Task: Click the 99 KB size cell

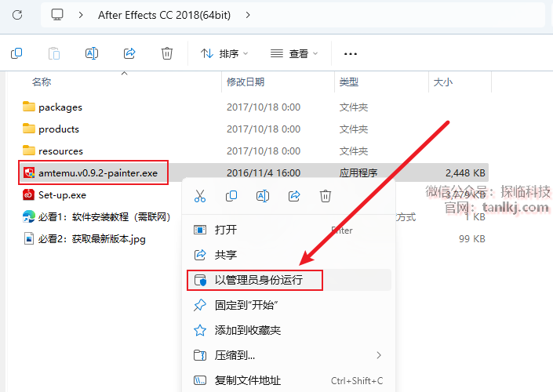Action: (472, 239)
